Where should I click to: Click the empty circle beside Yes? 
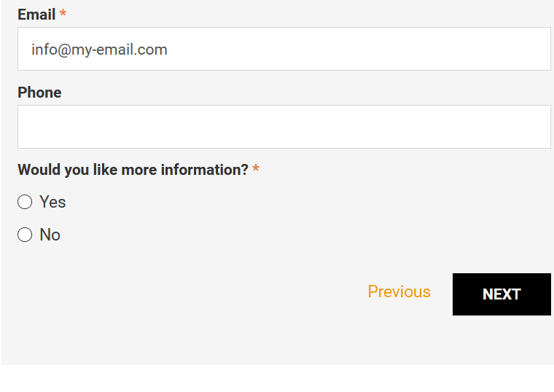[x=25, y=202]
